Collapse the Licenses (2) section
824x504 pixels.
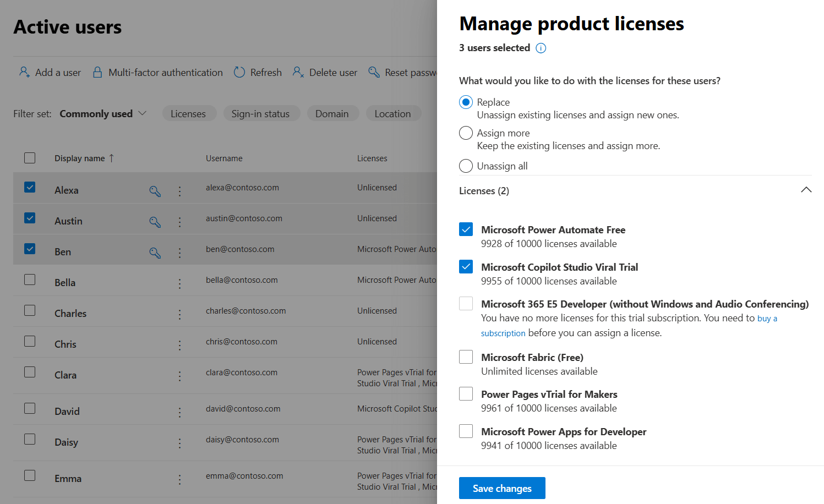tap(806, 190)
